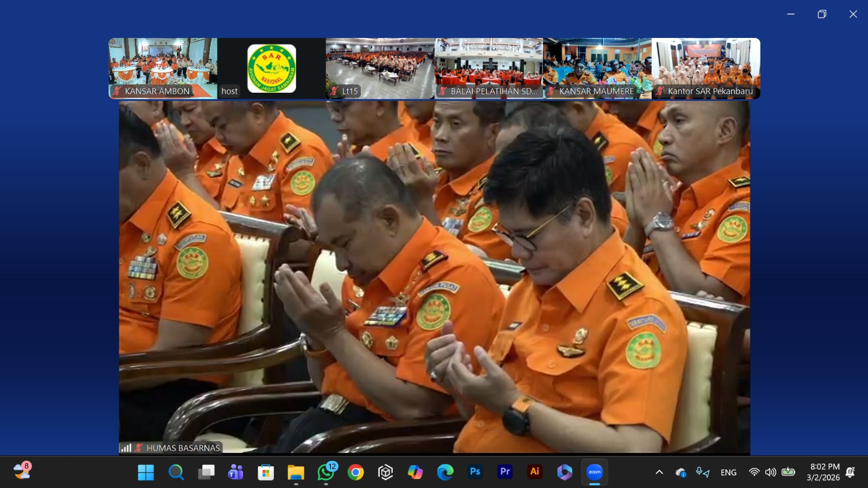
Task: Toggle the Wi-Fi network tray icon
Action: tap(754, 472)
